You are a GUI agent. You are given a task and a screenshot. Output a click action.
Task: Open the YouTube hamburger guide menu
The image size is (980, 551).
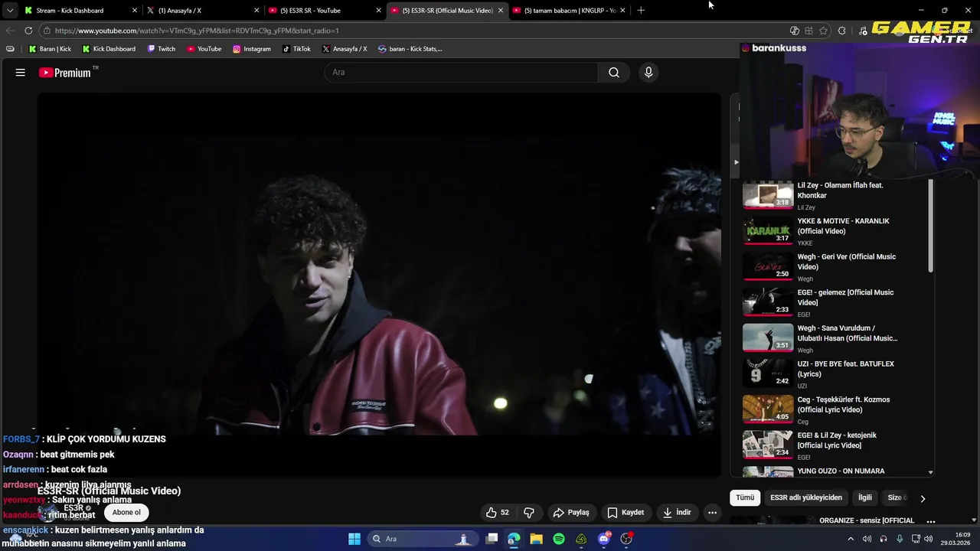(21, 73)
